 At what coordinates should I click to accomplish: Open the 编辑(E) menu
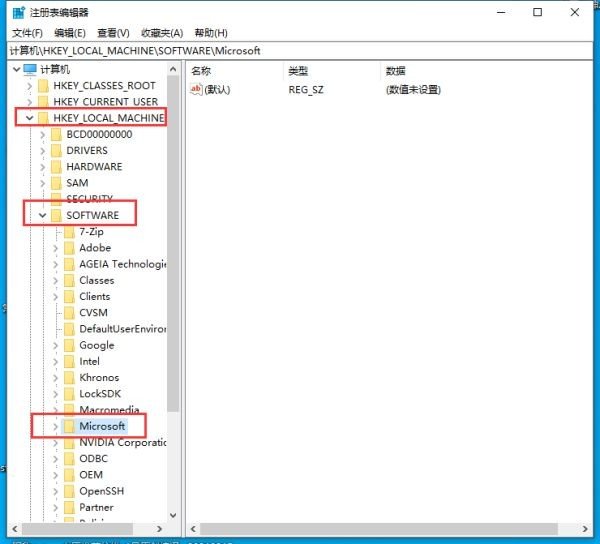(x=70, y=33)
